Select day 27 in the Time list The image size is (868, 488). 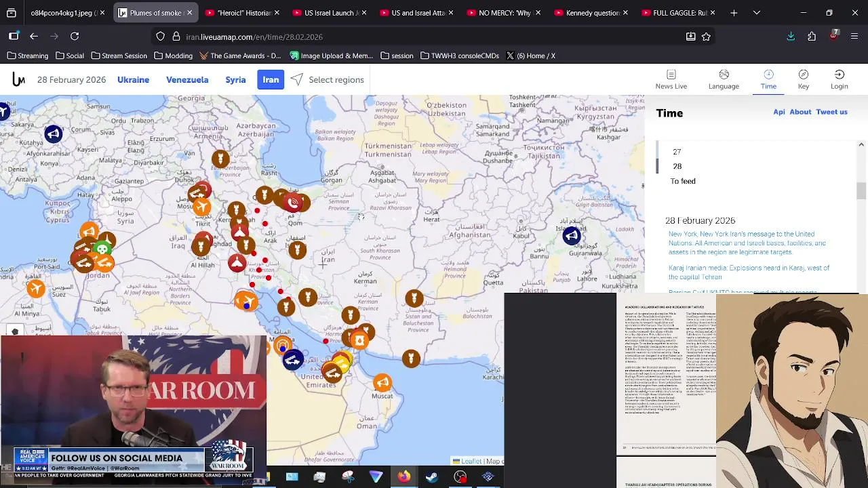(677, 152)
